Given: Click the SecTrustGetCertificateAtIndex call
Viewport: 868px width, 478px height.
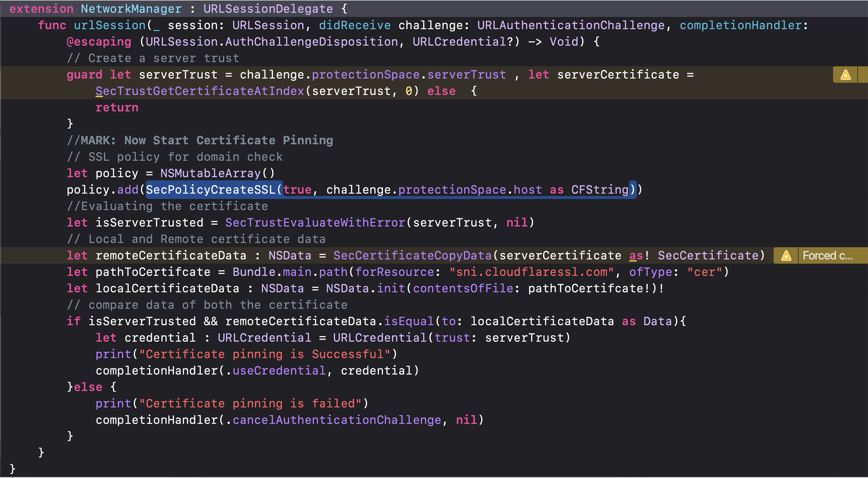Looking at the screenshot, I should pyautogui.click(x=200, y=91).
